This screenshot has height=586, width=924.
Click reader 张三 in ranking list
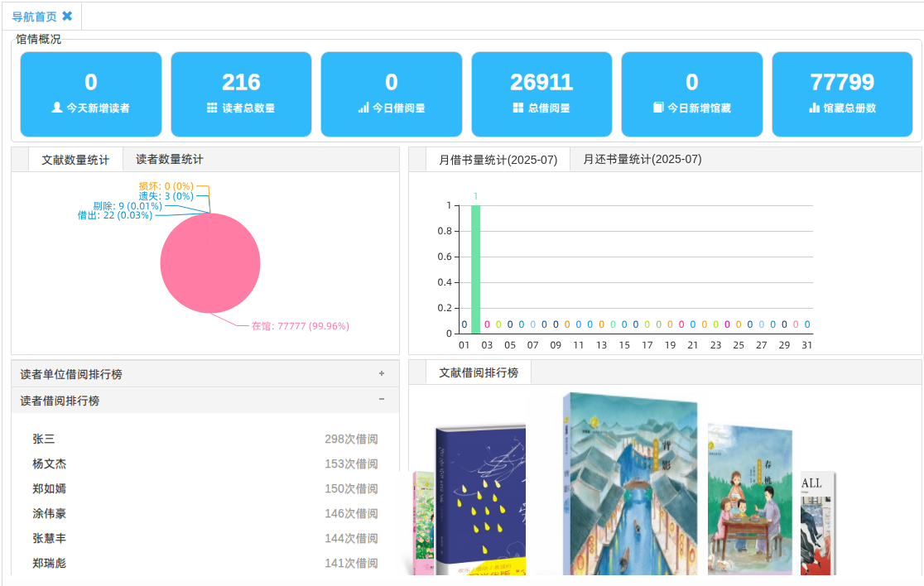click(44, 439)
